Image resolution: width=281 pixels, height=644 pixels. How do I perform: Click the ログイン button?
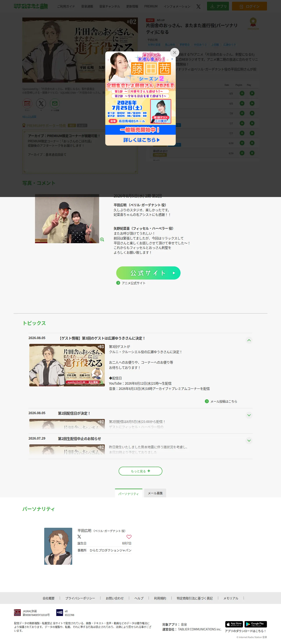click(249, 6)
